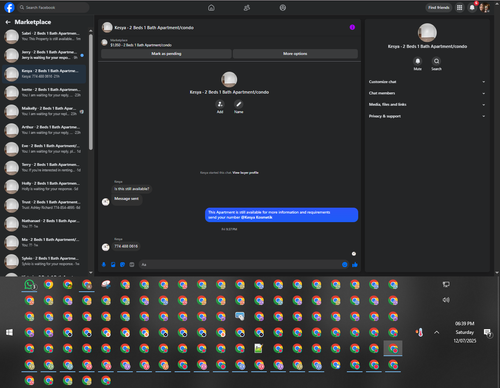Screen dimensions: 500x388
Task: Click Mark as pending button
Action: [x=166, y=54]
